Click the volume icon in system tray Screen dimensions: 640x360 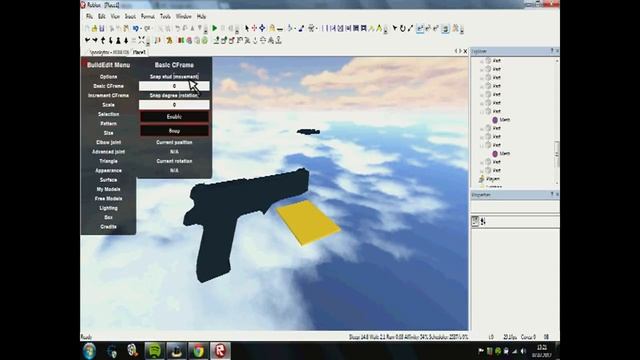pyautogui.click(x=523, y=351)
